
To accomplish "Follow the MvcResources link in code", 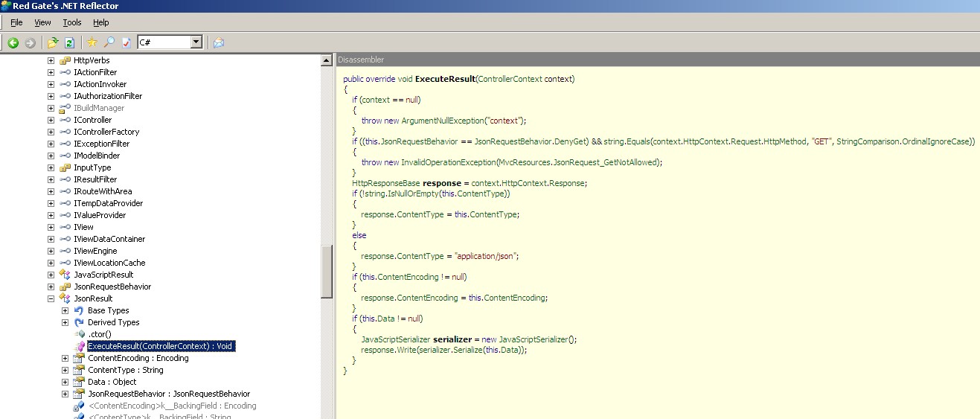I will point(525,162).
